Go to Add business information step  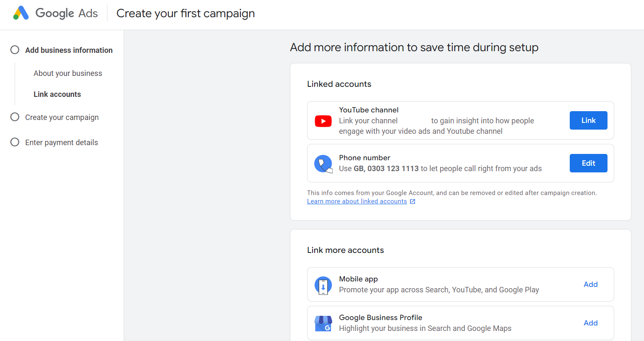(x=69, y=50)
